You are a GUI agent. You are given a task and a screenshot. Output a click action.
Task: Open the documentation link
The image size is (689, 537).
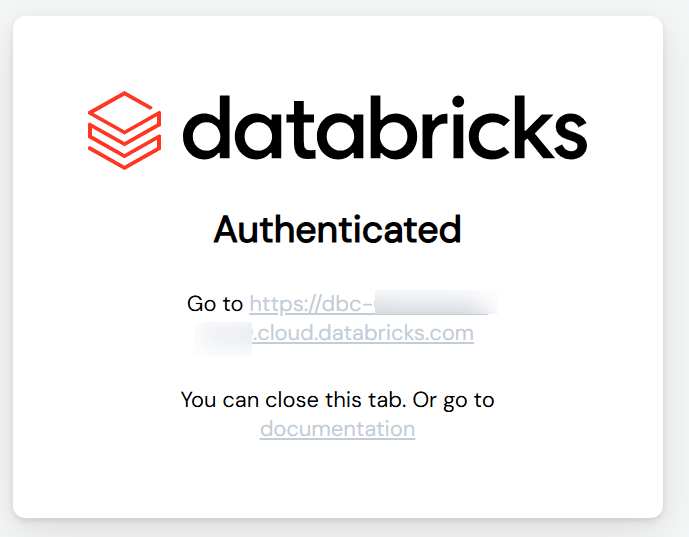(337, 429)
